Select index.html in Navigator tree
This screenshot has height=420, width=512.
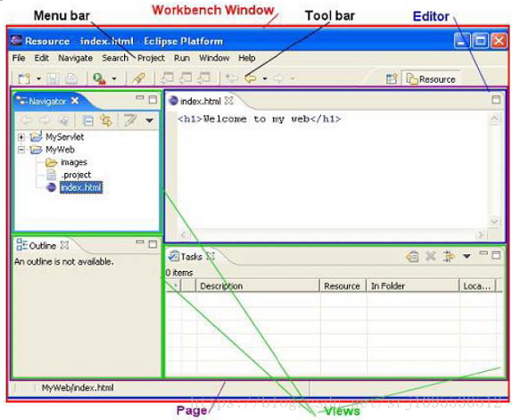81,187
